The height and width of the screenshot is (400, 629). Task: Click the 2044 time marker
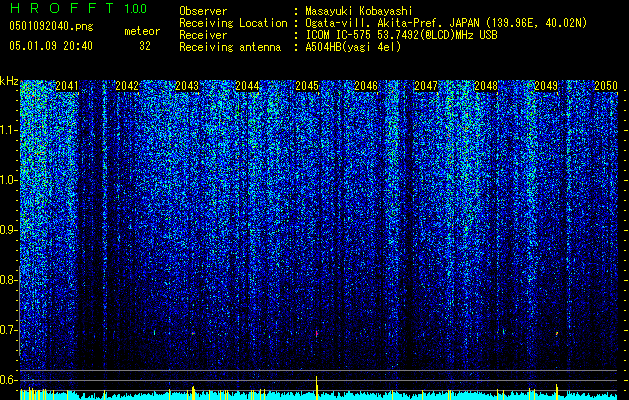pos(247,86)
